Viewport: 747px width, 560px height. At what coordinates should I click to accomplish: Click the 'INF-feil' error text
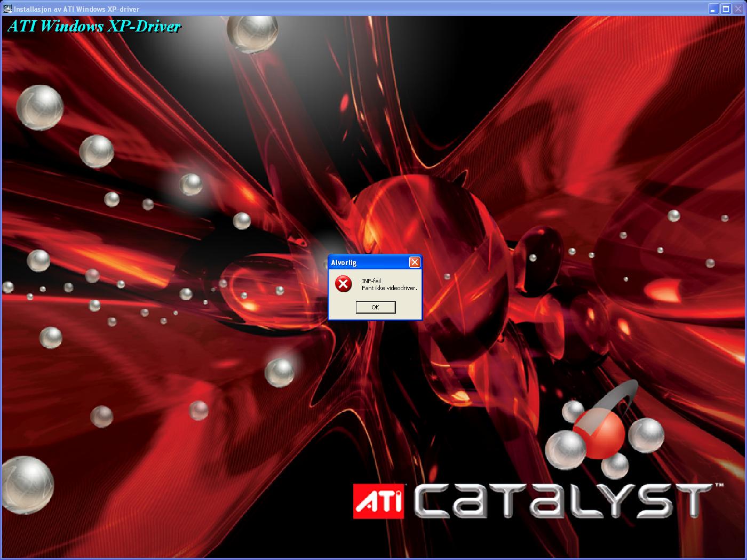click(x=371, y=281)
